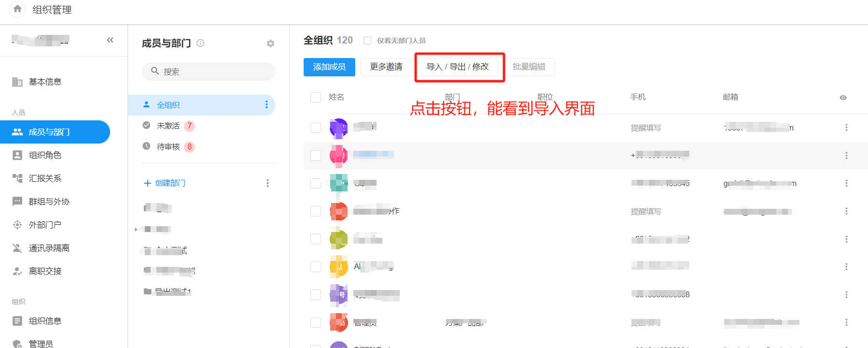Open the 导入 / 导出 / 修改 button
The width and height of the screenshot is (868, 348).
(x=458, y=67)
